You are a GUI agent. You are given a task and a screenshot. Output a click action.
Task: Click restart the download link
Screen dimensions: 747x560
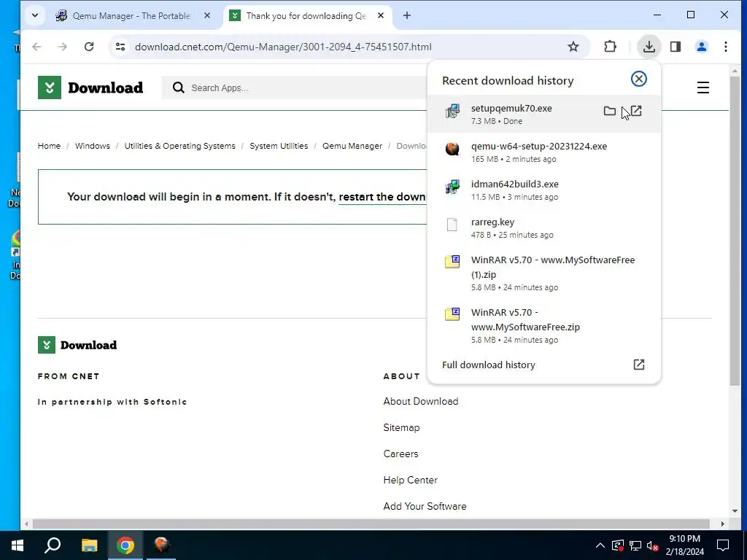pos(382,197)
